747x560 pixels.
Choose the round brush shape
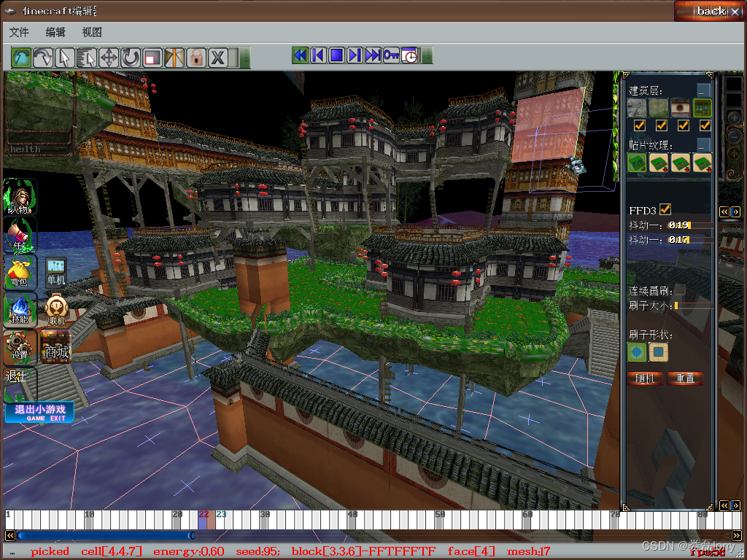coord(637,352)
